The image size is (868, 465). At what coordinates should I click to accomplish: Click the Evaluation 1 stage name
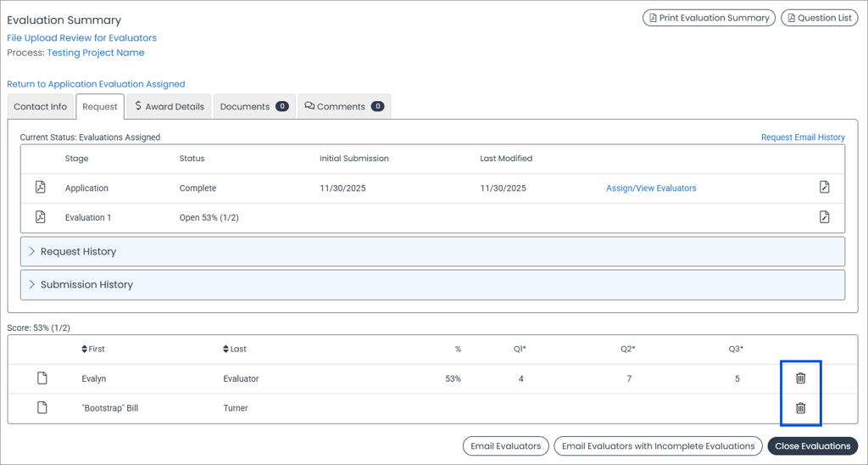pyautogui.click(x=88, y=218)
